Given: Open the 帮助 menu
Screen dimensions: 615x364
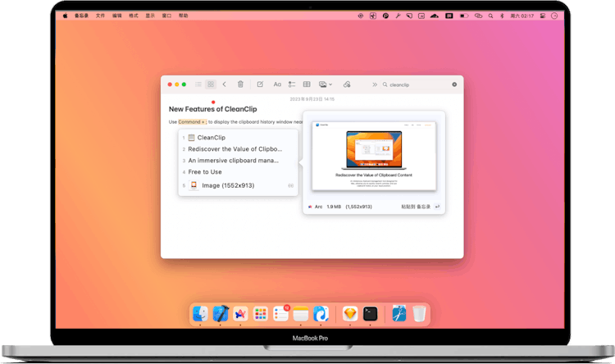Looking at the screenshot, I should point(183,16).
